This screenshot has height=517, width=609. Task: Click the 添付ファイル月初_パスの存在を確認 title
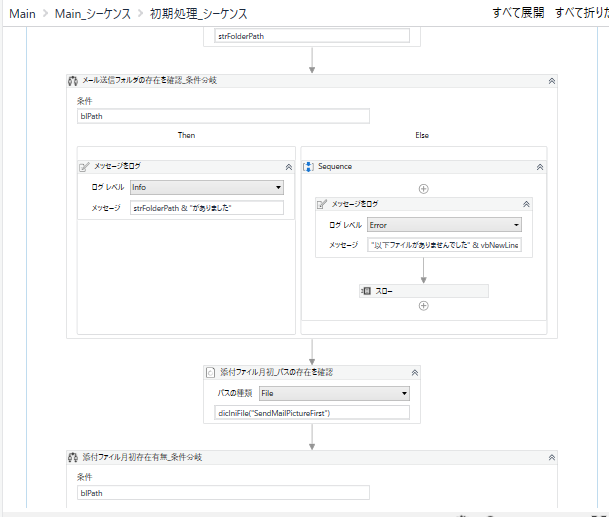coord(276,372)
